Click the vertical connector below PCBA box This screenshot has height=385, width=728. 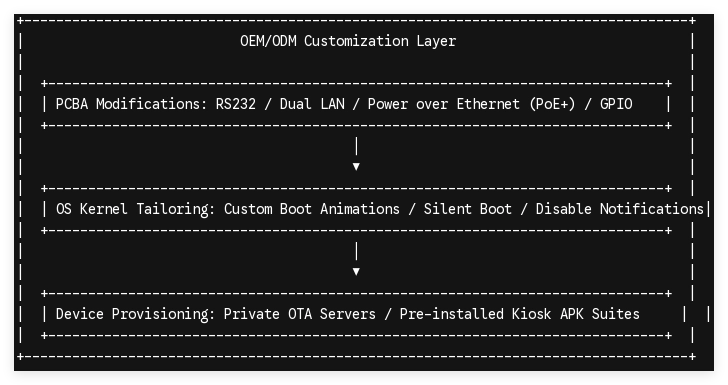point(356,146)
